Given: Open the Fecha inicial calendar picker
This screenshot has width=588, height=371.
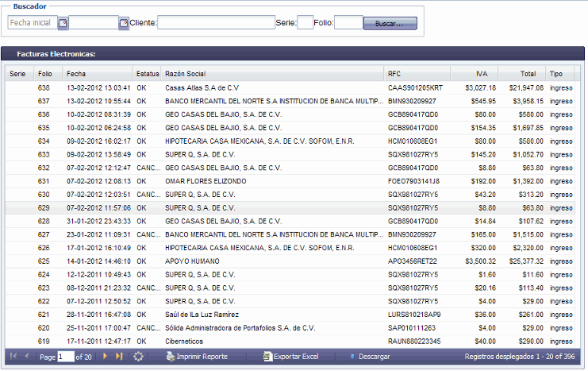Looking at the screenshot, I should 63,23.
